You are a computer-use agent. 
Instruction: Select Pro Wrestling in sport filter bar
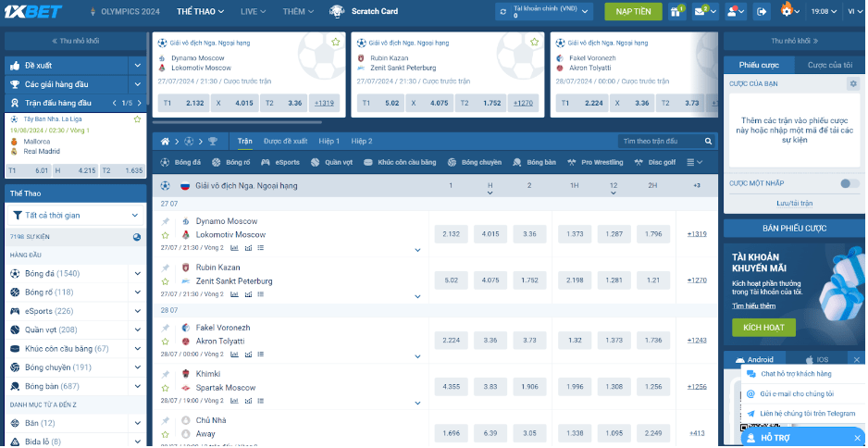[x=595, y=162]
